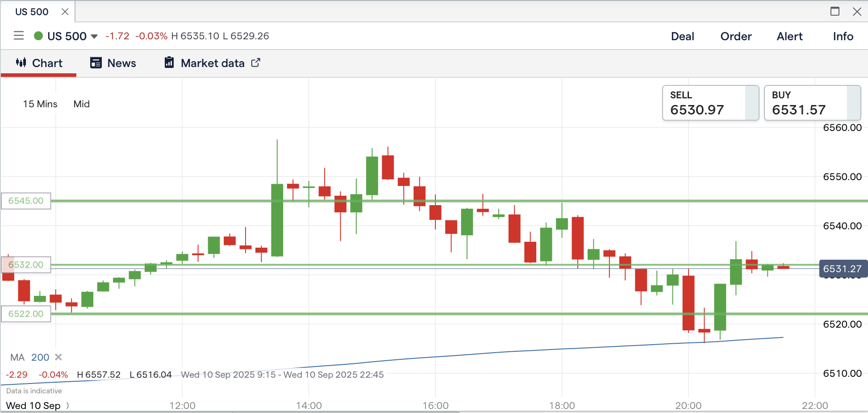Click the News tab newspaper icon

click(96, 63)
